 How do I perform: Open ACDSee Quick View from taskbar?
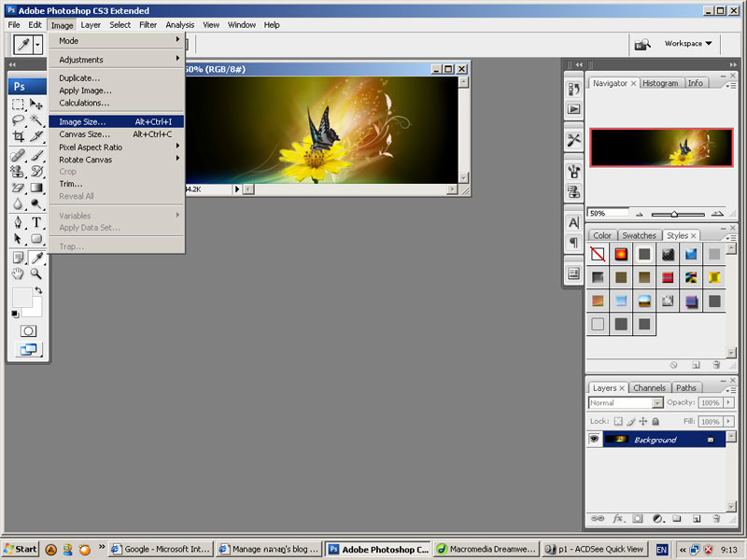coord(596,549)
